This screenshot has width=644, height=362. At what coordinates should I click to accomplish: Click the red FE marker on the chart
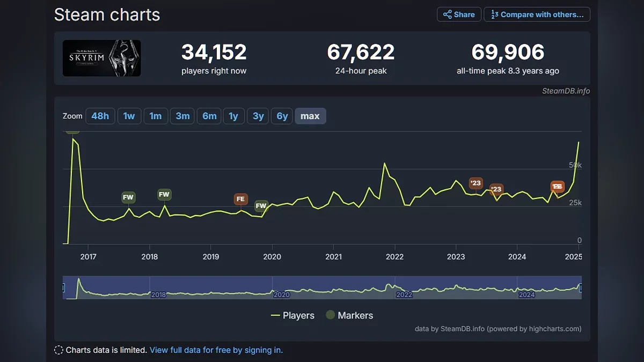coord(240,199)
